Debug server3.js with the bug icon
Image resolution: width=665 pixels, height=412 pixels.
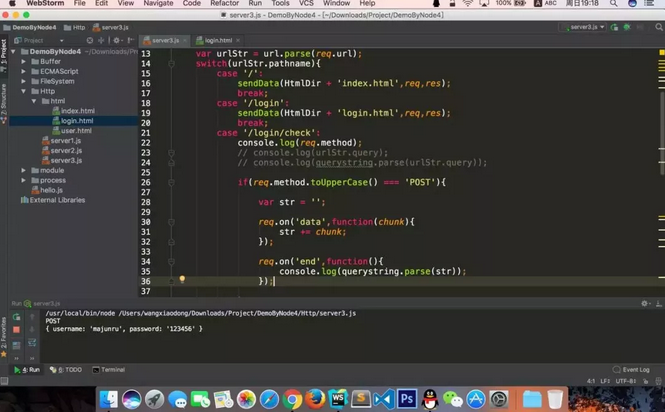point(627,27)
